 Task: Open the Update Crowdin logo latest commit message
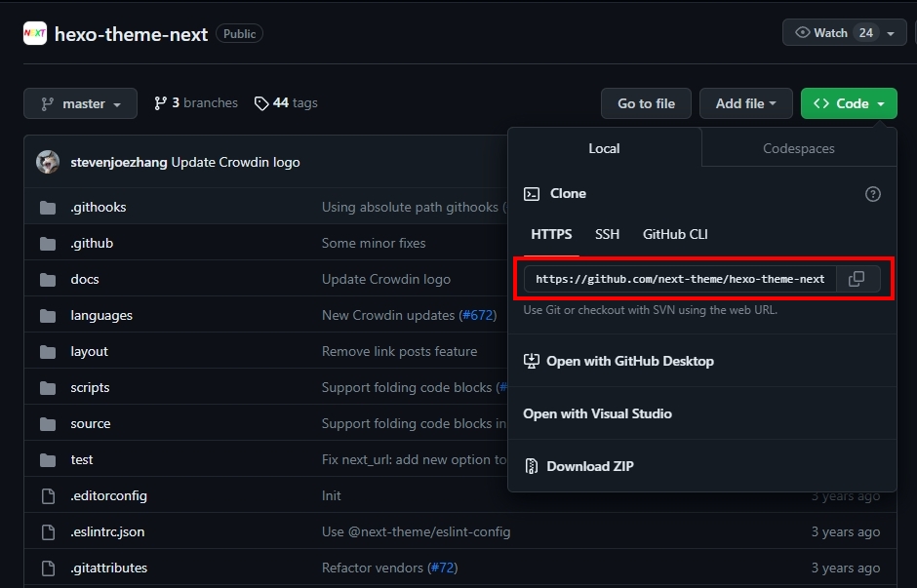(236, 162)
